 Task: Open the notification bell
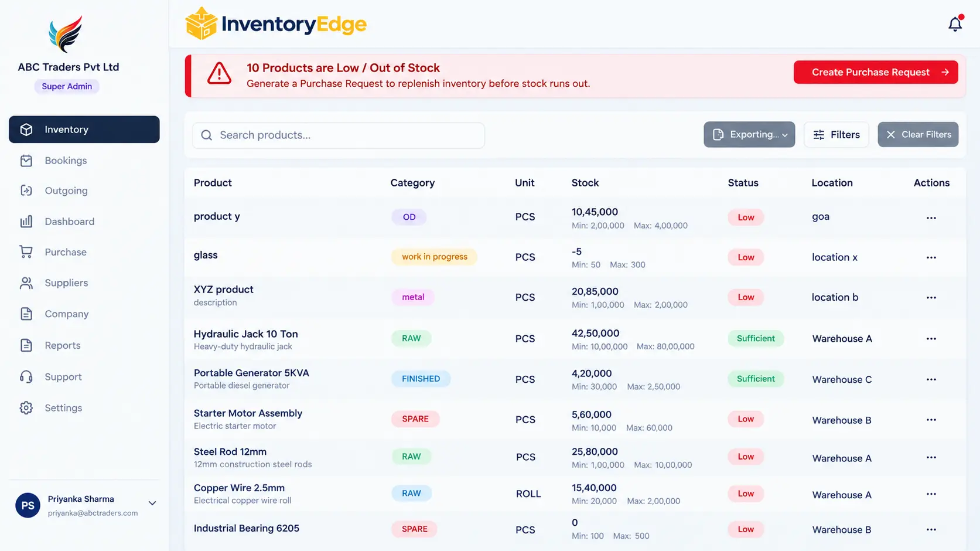[955, 23]
